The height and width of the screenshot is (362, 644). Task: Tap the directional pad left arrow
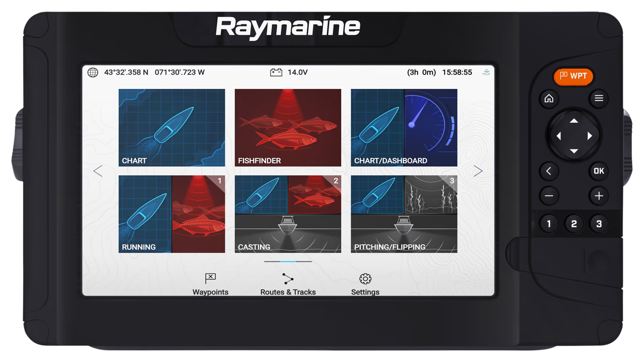coord(559,136)
